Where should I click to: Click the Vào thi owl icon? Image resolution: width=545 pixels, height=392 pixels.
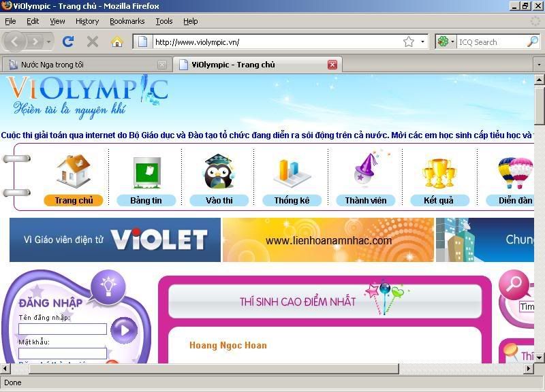click(219, 171)
